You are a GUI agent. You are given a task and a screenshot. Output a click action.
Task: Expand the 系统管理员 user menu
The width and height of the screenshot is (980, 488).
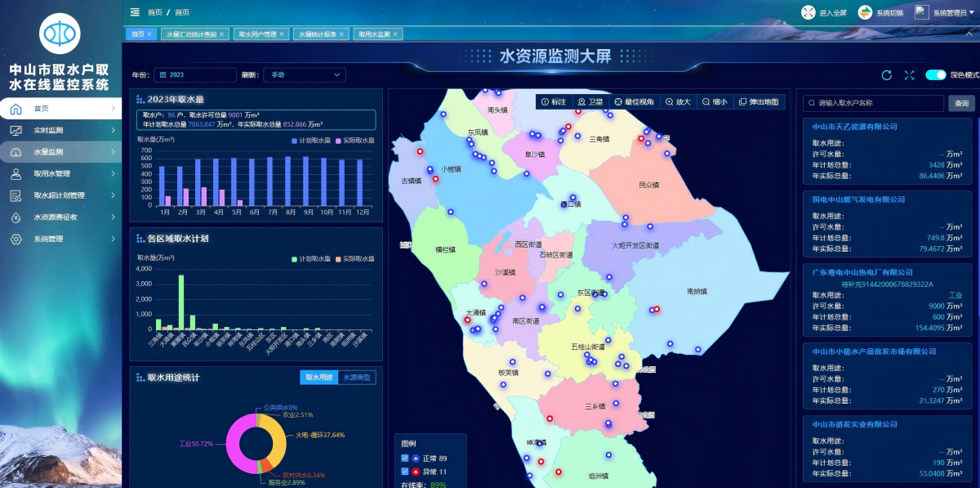(x=943, y=12)
